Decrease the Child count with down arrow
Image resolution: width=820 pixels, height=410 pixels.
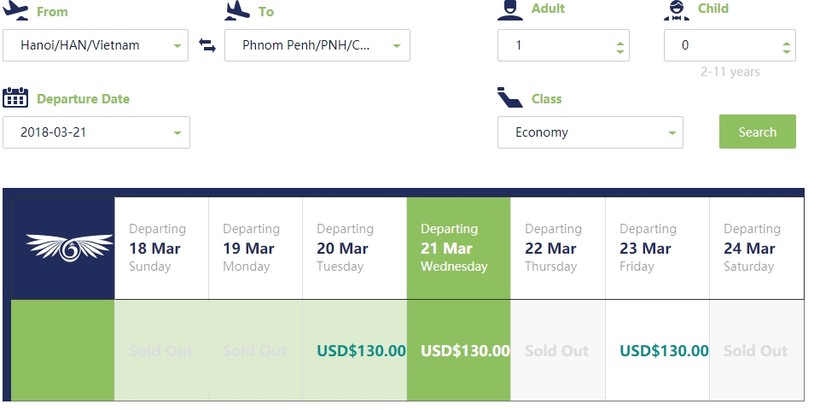[786, 51]
